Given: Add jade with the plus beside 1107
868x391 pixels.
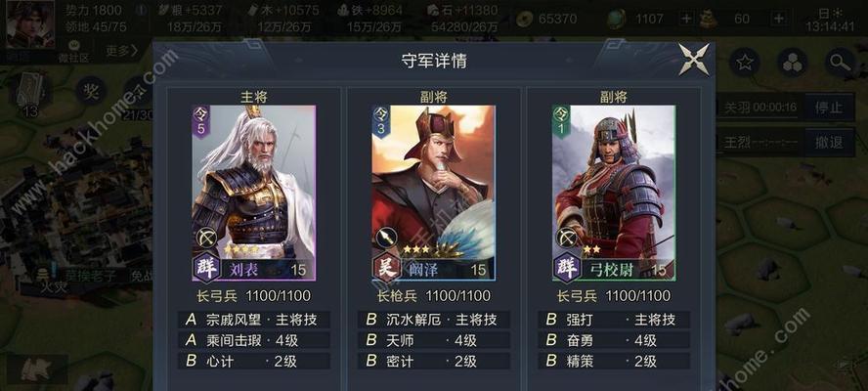Looking at the screenshot, I should tap(686, 19).
